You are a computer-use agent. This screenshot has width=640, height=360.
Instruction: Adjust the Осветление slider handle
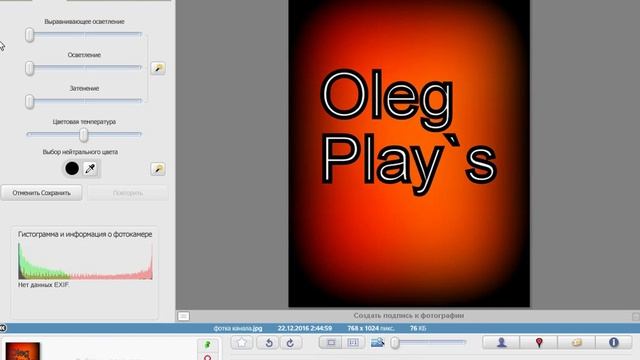29,68
